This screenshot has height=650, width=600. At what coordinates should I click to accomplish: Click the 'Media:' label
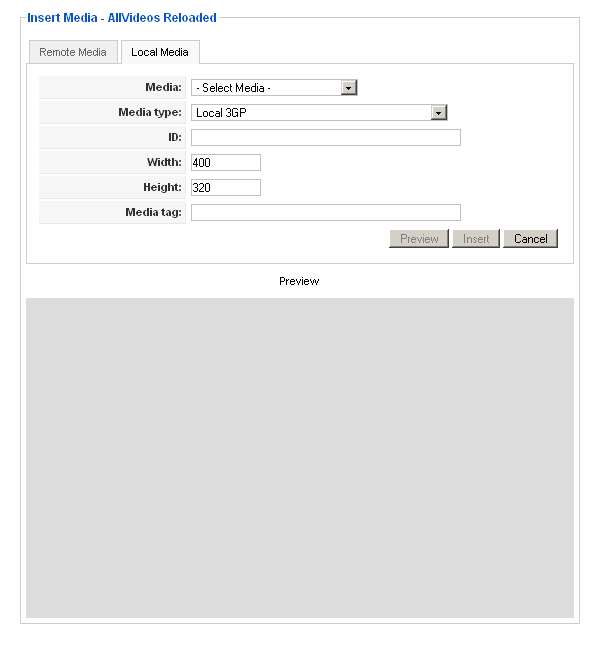[x=163, y=87]
